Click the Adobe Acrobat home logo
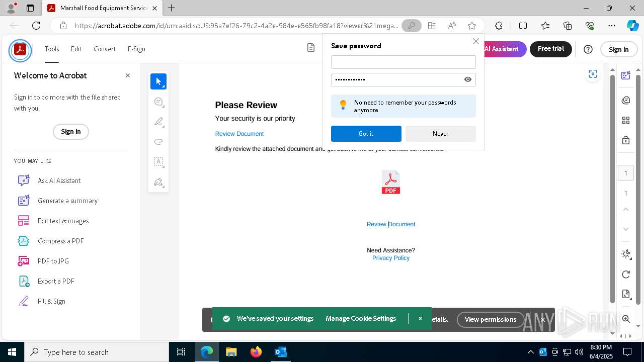Image resolution: width=644 pixels, height=362 pixels. (20, 49)
